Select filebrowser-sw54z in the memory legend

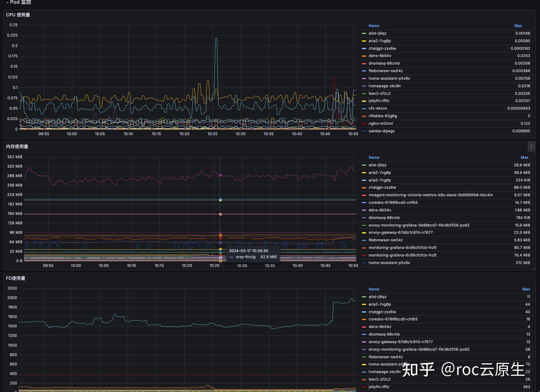pos(385,240)
